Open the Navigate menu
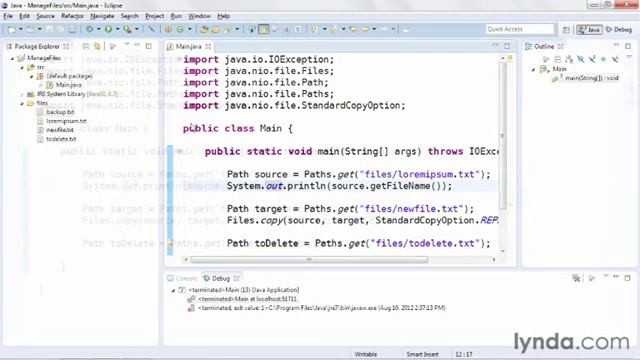The image size is (640, 360). tap(102, 16)
